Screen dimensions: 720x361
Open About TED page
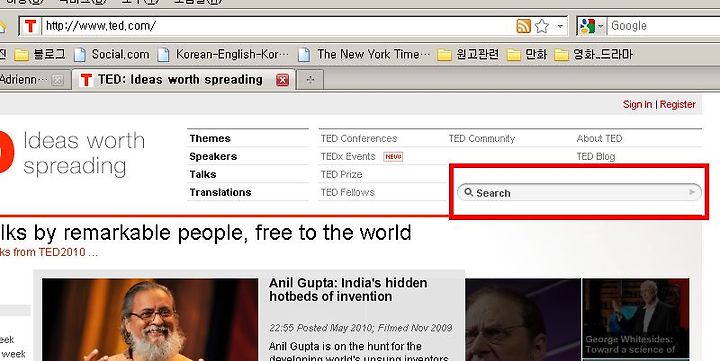click(599, 139)
